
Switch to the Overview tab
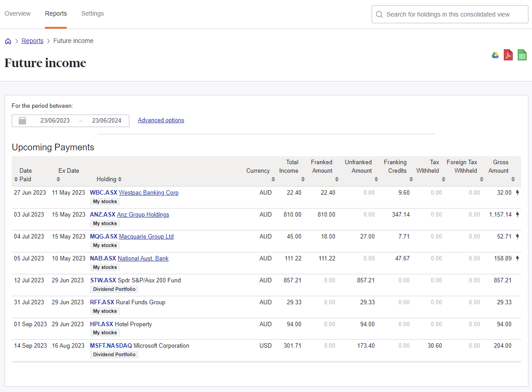(17, 13)
